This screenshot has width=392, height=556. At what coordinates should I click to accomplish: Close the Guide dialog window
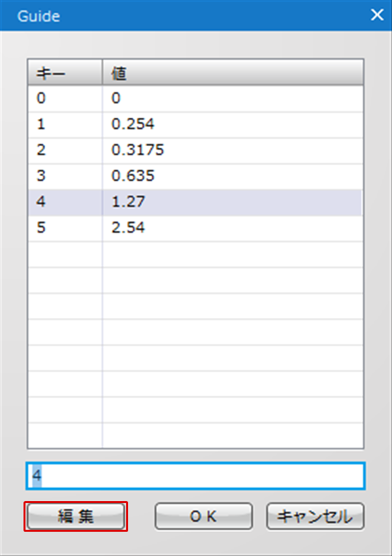coord(377,15)
